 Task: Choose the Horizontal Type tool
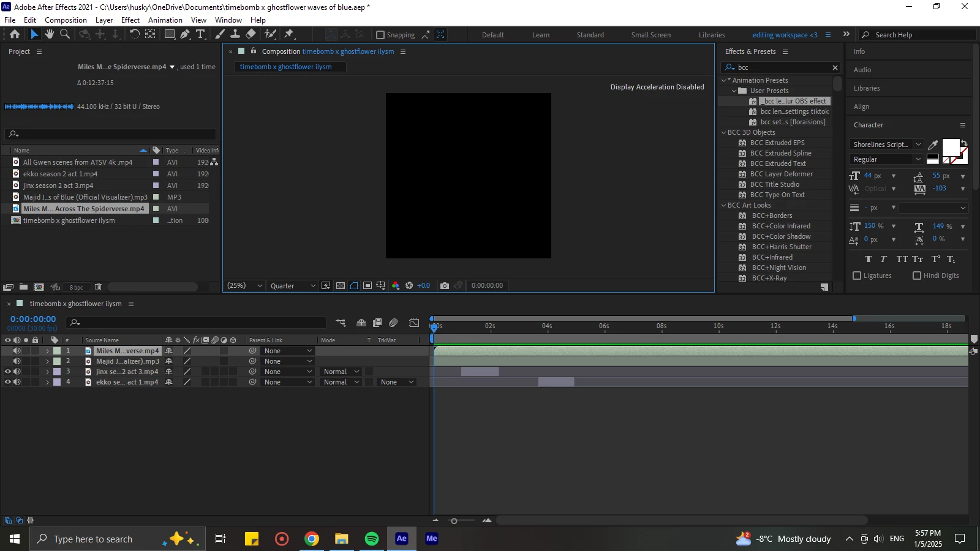click(x=200, y=34)
